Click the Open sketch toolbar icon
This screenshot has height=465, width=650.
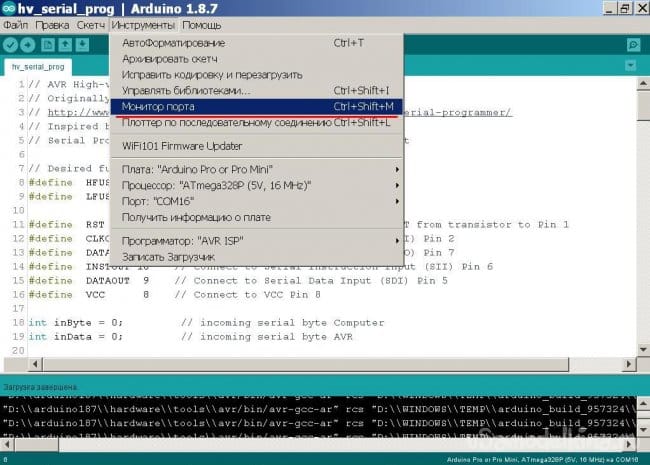click(x=67, y=45)
